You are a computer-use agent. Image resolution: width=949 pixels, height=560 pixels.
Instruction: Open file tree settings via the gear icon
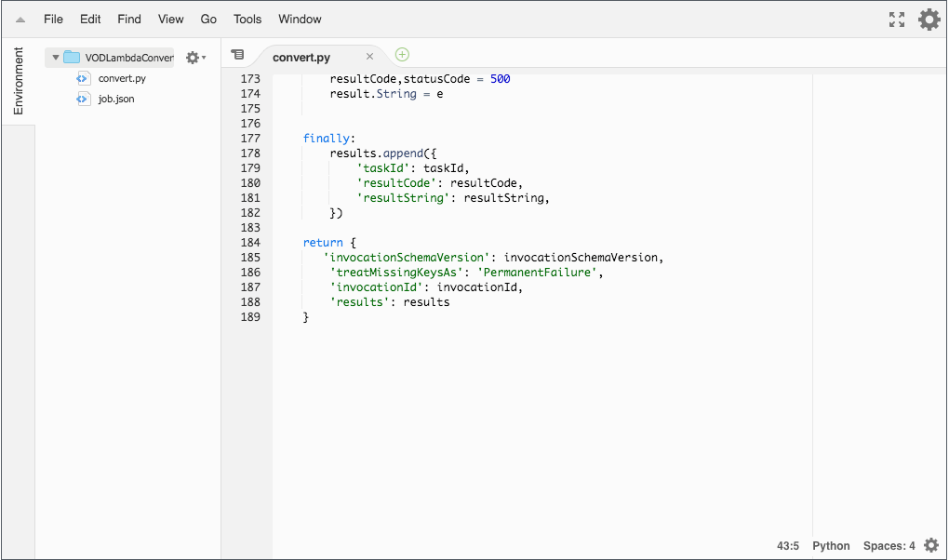click(x=193, y=57)
